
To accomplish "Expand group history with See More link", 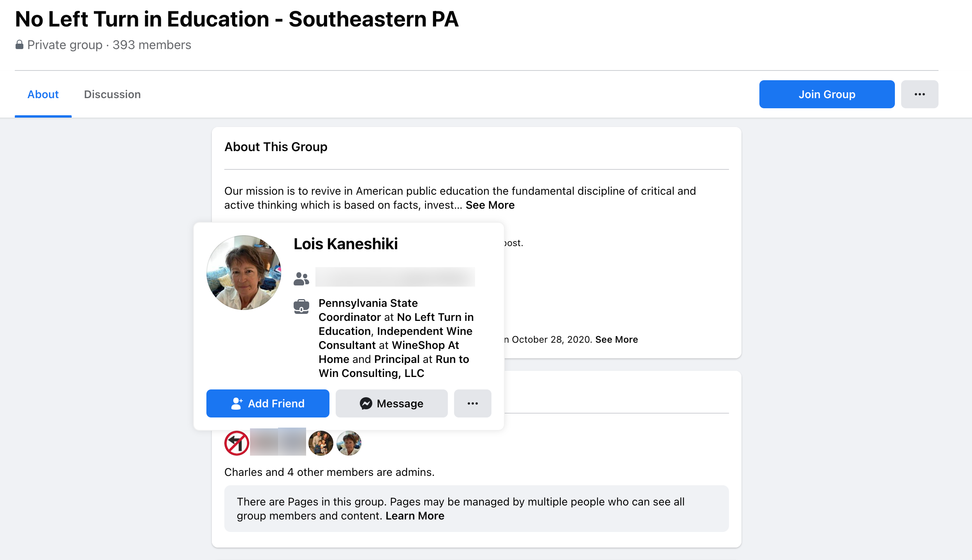I will (x=616, y=339).
